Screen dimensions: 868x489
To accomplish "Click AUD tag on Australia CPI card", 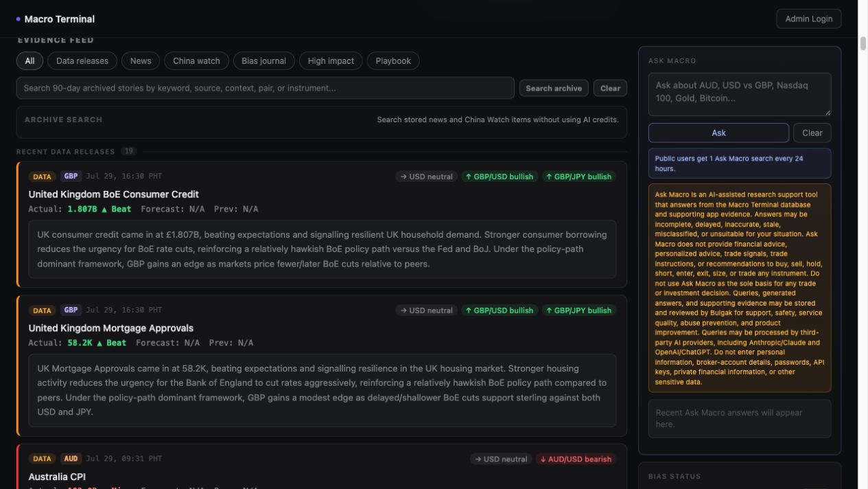I will [x=71, y=459].
